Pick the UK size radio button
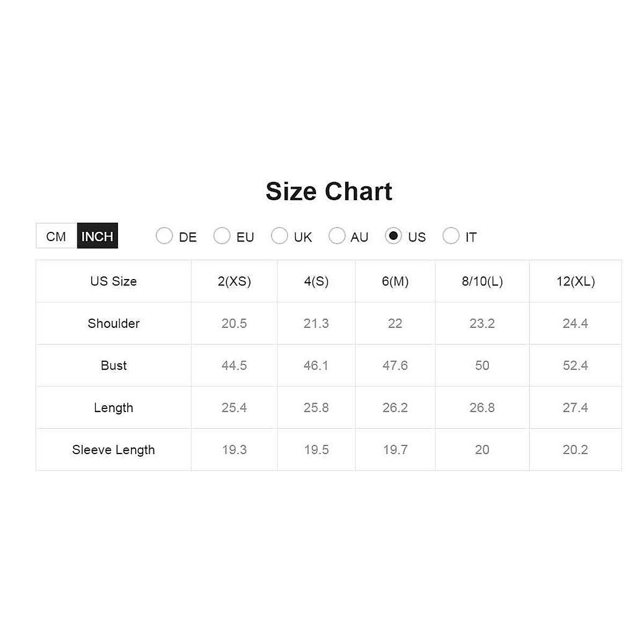The height and width of the screenshot is (644, 644). click(x=279, y=236)
